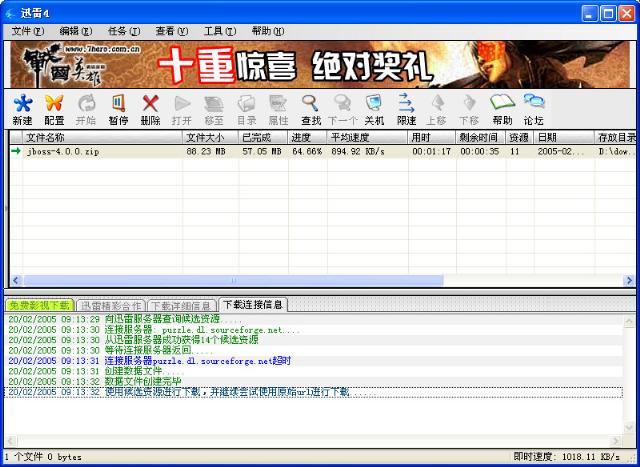Viewport: 640px width, 467px height.
Task: Click the 88.23 MB file size cell
Action: click(x=206, y=151)
